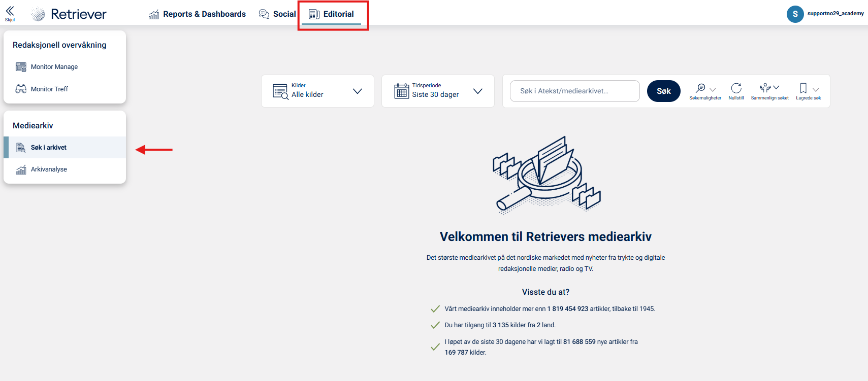Image resolution: width=868 pixels, height=381 pixels.
Task: Click the Søkemuligheter label
Action: click(705, 98)
